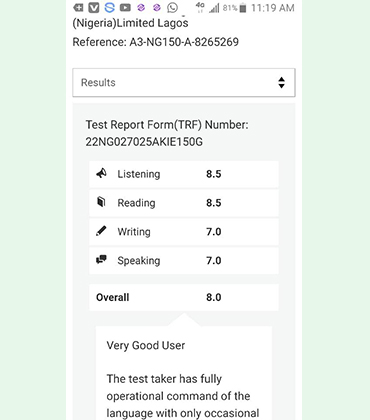Select reference A3-NG150-A-8265269 text
Image resolution: width=370 pixels, height=420 pixels.
184,42
